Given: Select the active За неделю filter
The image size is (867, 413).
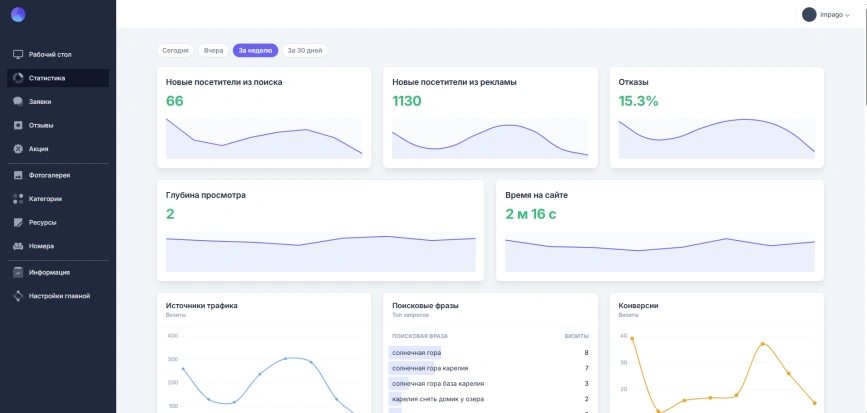Looking at the screenshot, I should tap(255, 50).
